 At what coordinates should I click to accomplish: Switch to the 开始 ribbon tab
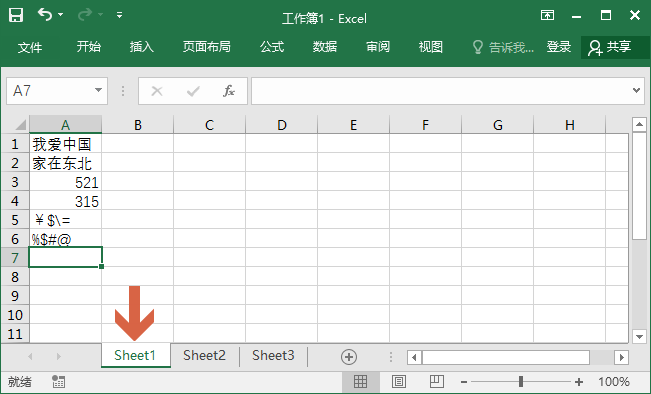pos(88,46)
